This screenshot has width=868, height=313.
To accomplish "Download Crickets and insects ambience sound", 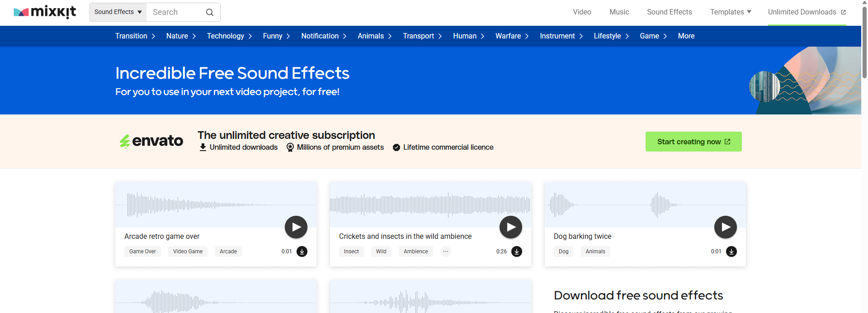I will coord(517,251).
